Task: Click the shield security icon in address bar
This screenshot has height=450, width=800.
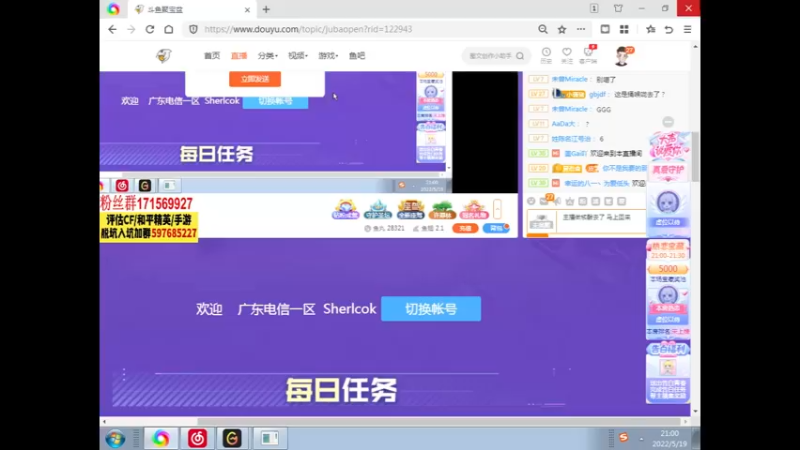Action: (193, 30)
